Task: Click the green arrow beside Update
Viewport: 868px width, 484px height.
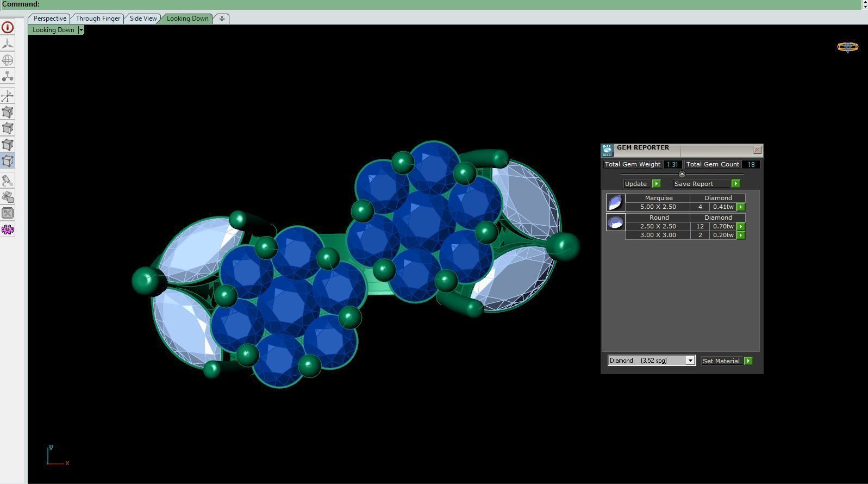Action: tap(656, 184)
